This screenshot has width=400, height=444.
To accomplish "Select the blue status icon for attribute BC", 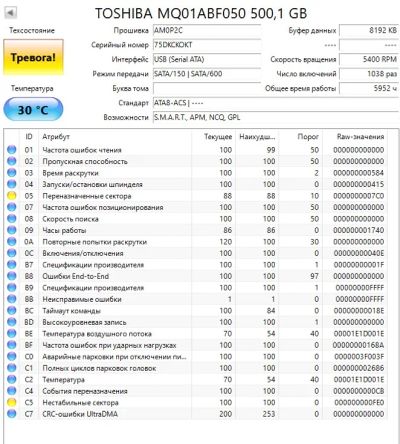I will 12,311.
